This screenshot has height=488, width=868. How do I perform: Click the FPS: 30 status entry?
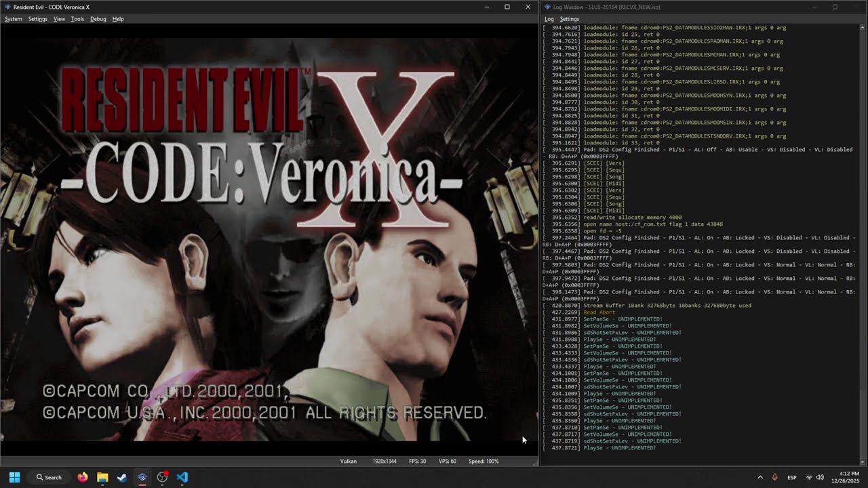pos(418,461)
